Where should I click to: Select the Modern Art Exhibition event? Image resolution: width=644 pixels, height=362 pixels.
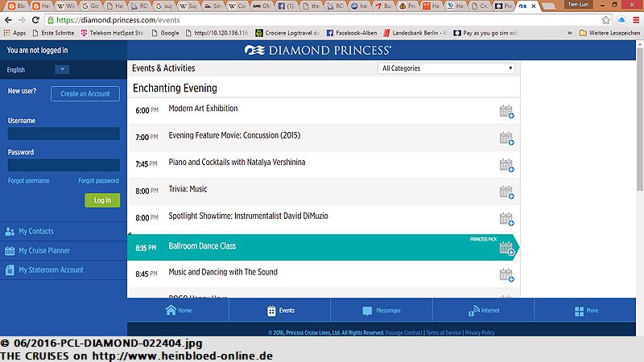pyautogui.click(x=324, y=110)
